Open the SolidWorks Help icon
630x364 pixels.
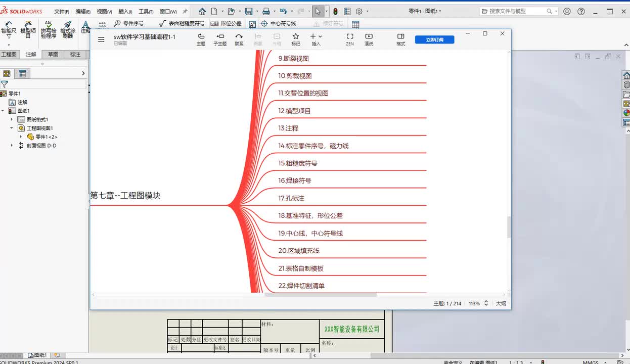pos(581,11)
